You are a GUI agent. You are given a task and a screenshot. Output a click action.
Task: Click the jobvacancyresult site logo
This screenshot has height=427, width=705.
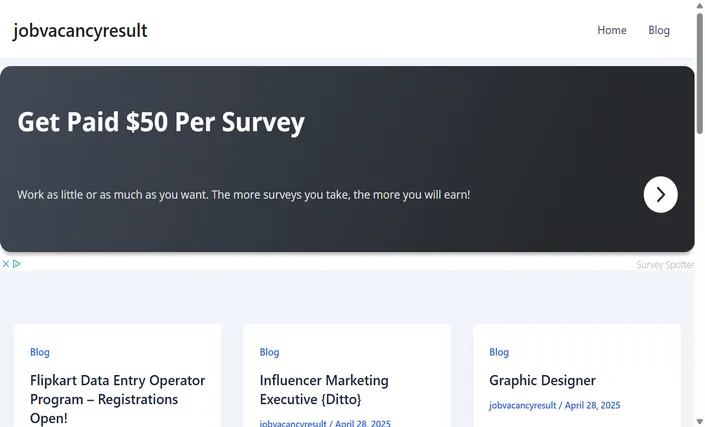click(80, 31)
